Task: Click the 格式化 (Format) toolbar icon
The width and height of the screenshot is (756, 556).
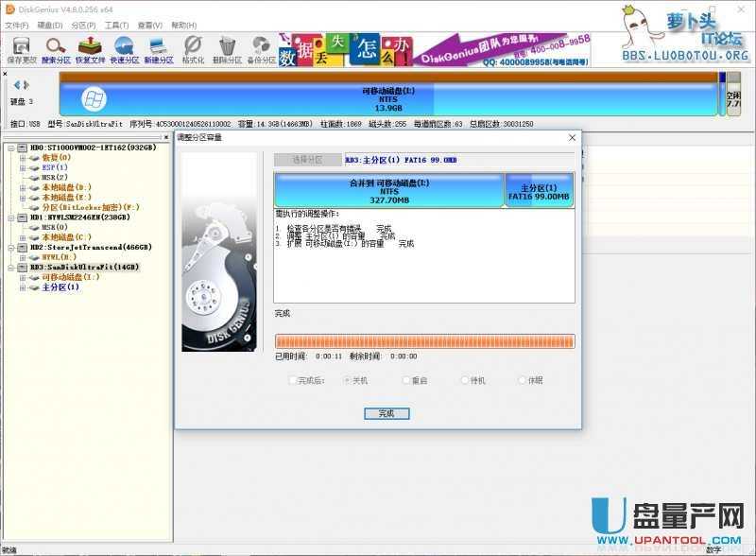Action: 193,48
